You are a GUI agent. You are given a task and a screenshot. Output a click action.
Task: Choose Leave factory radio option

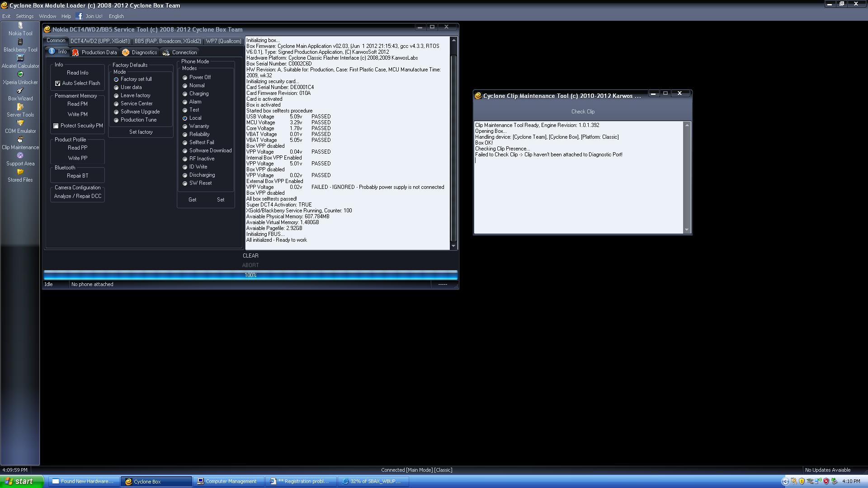116,96
